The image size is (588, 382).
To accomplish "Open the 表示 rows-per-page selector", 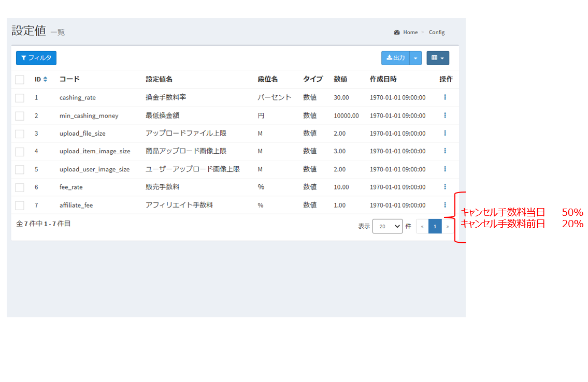I will 387,226.
